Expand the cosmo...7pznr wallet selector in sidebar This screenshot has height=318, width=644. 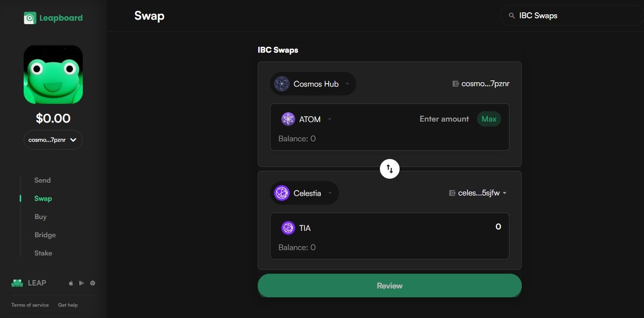(x=53, y=140)
